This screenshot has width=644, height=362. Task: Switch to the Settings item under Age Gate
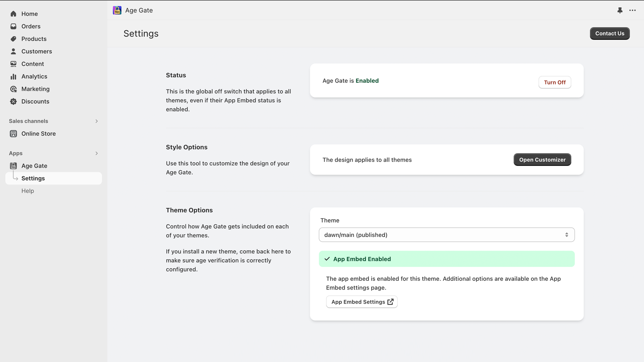[x=33, y=178]
